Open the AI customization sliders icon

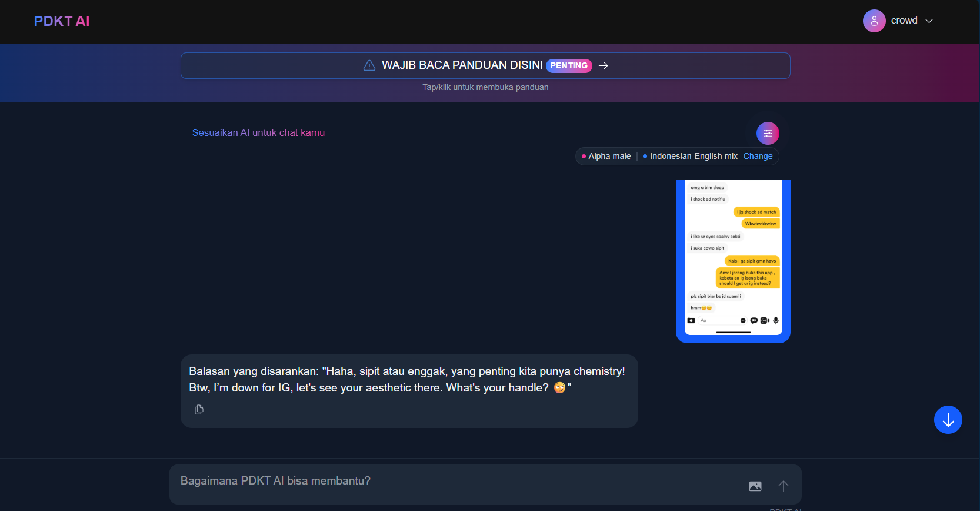click(768, 134)
